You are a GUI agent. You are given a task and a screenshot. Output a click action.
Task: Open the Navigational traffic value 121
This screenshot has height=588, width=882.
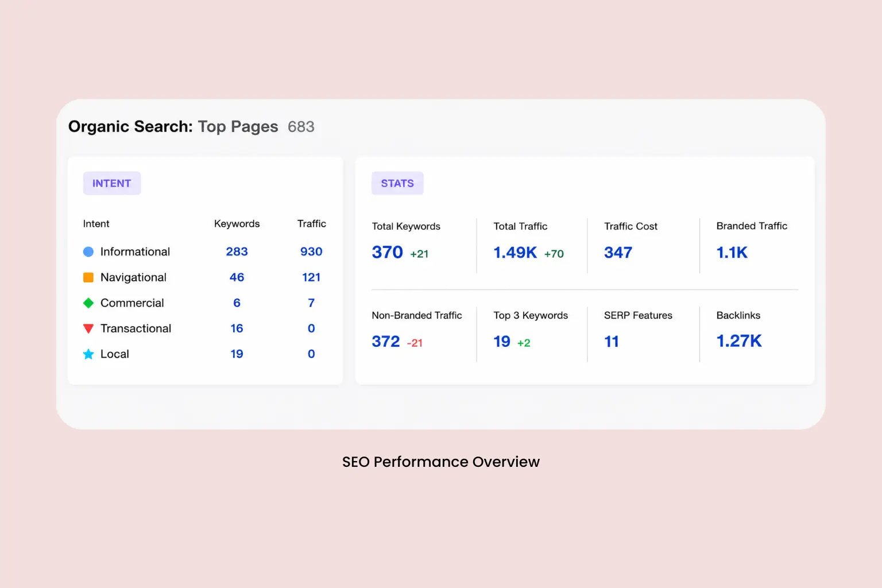tap(311, 277)
